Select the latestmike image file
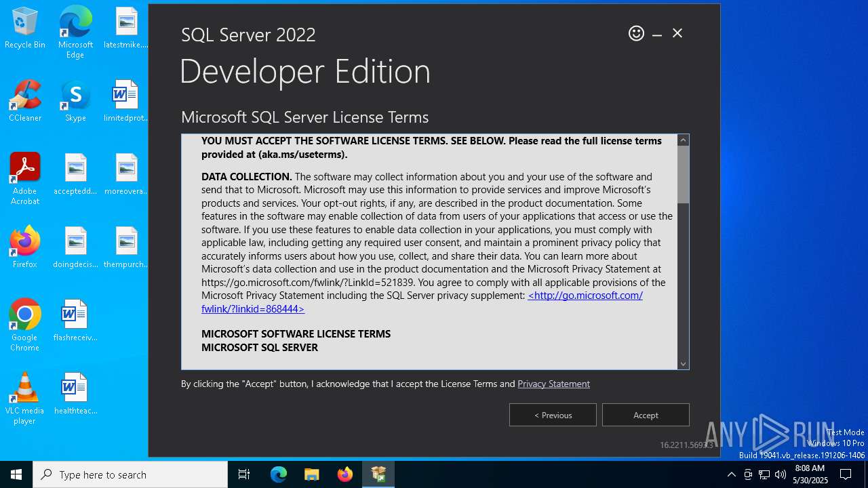The image size is (868, 488). (x=126, y=28)
